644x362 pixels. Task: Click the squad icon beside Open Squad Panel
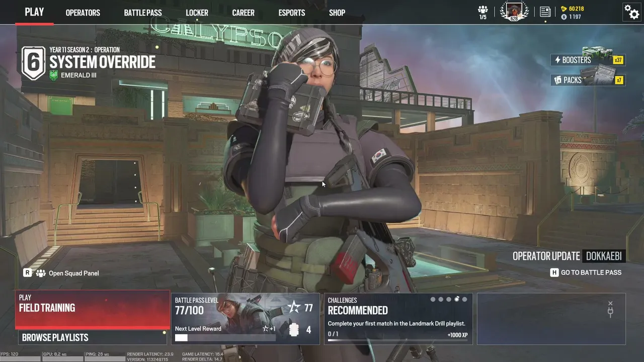(x=41, y=273)
